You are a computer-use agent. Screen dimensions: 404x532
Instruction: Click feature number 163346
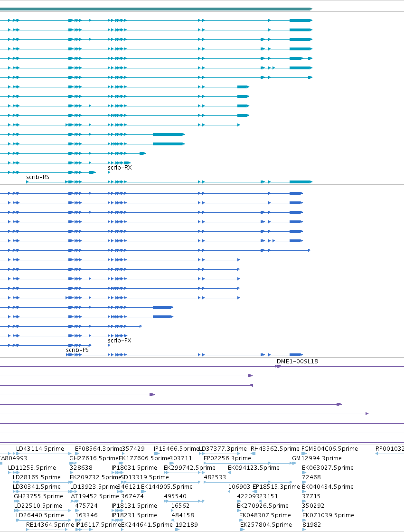point(86,515)
